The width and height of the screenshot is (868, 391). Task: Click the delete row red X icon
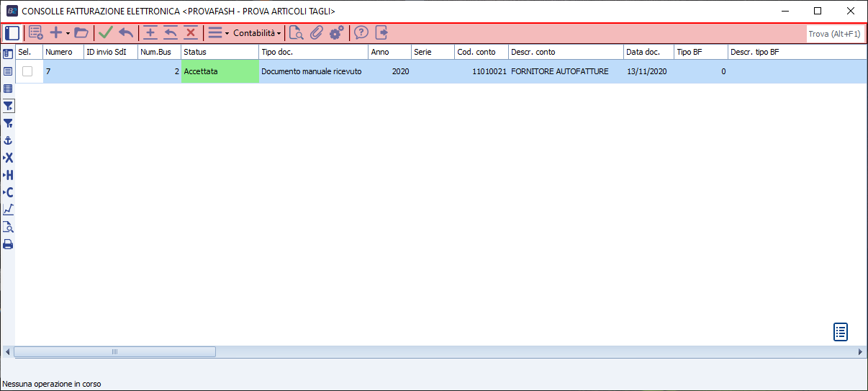coord(191,32)
